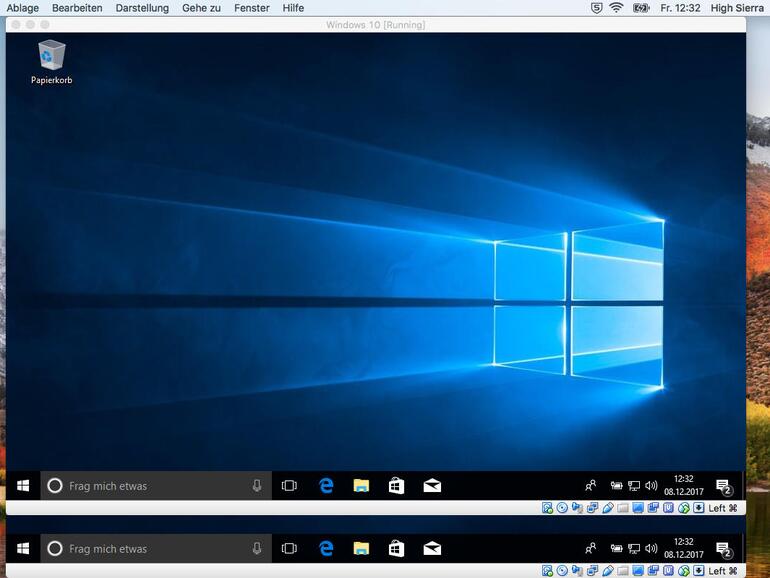Screen dimensions: 770x578
Task: Click clock 12:32 in duplicate taskbar strip below
Action: tap(684, 548)
